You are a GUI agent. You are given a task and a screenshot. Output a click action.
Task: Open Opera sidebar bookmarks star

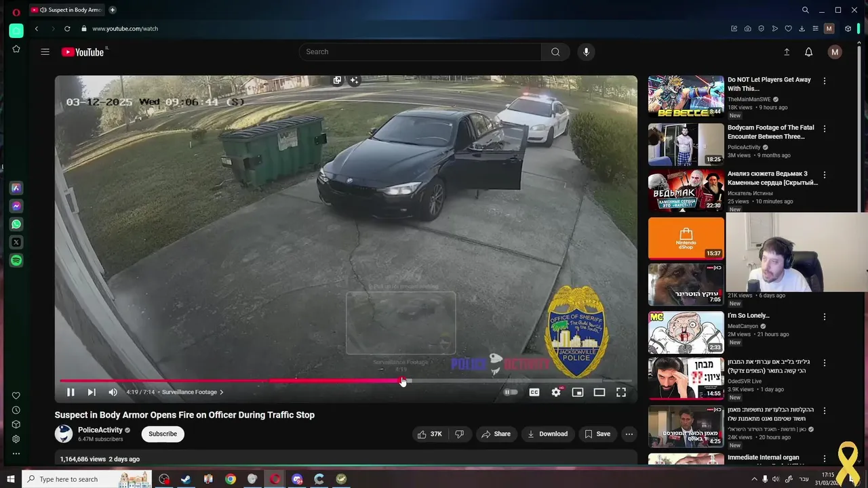click(x=16, y=49)
